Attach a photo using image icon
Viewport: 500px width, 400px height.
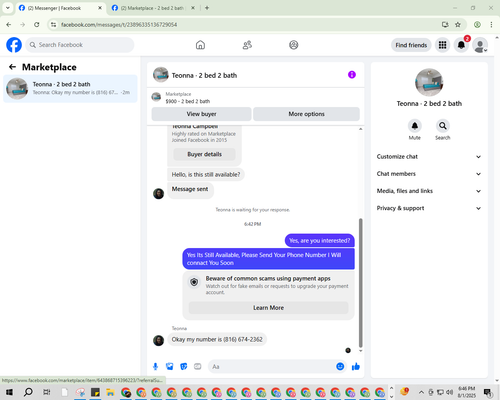pos(170,367)
